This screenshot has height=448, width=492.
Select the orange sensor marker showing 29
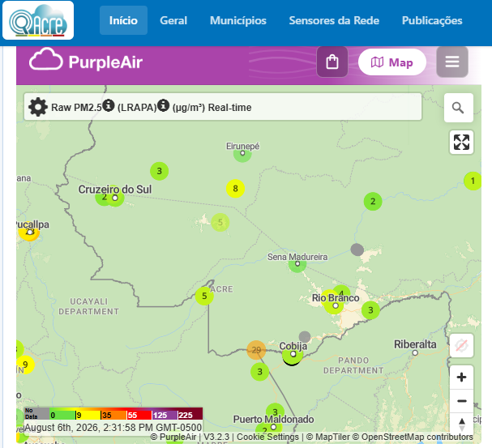[x=256, y=350]
